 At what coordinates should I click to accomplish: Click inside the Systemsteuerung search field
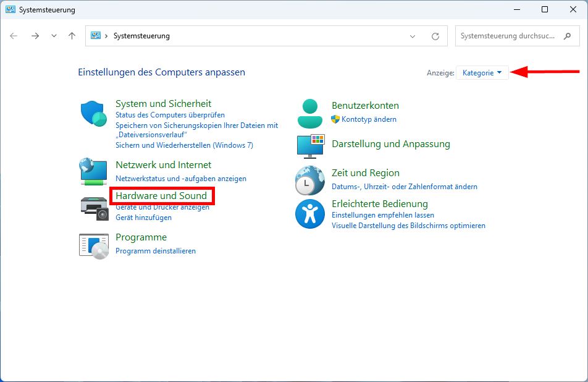tap(513, 36)
